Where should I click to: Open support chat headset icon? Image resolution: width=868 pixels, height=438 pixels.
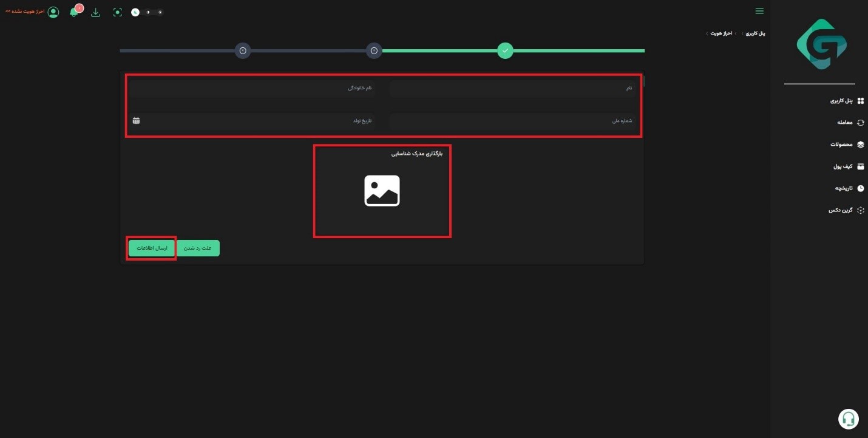[849, 419]
